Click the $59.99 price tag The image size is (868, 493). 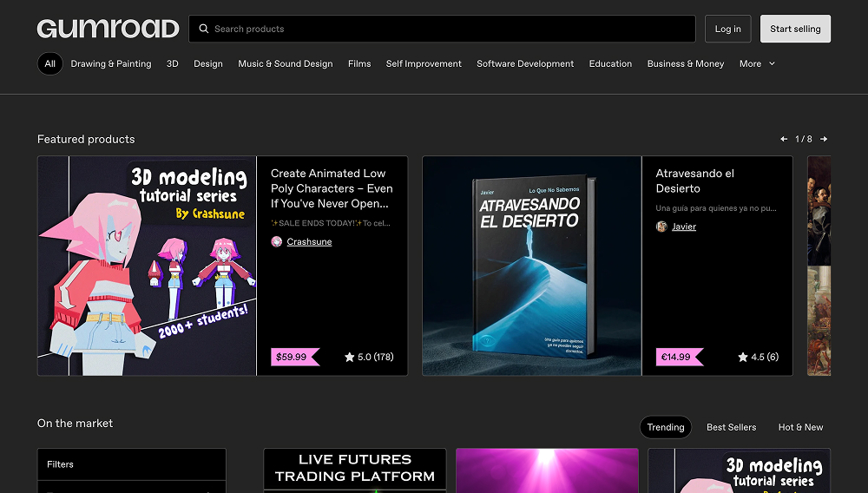[295, 357]
